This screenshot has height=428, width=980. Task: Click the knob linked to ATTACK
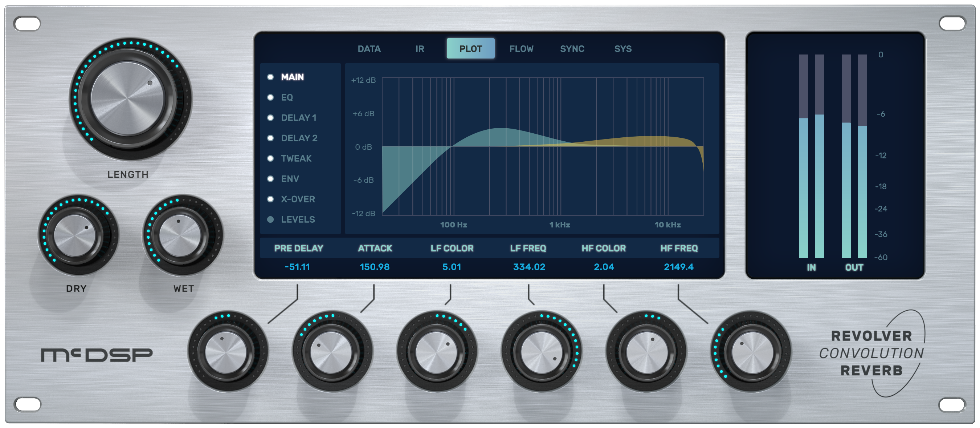coord(331,352)
